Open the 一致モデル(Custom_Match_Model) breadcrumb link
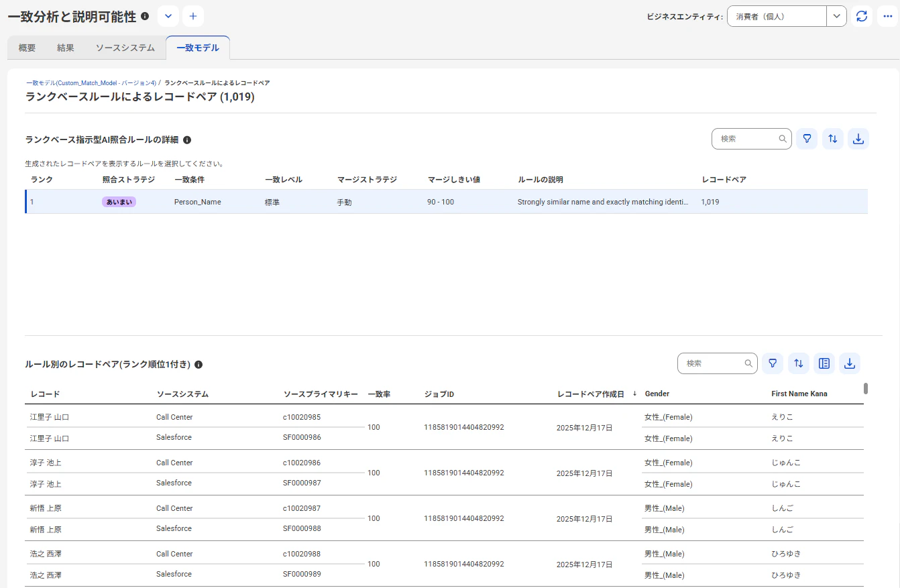This screenshot has width=900, height=588. pos(91,82)
